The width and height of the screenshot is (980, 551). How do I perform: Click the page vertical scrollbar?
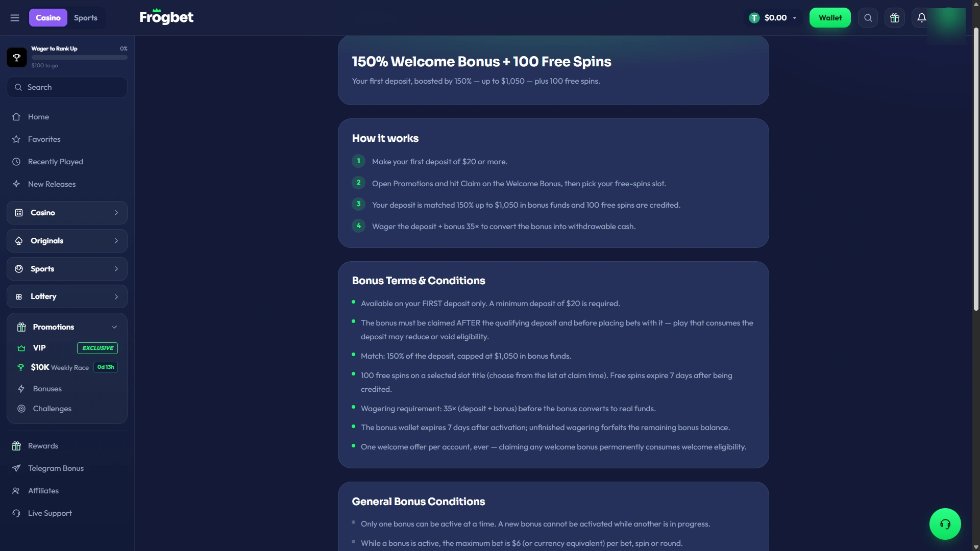click(976, 169)
